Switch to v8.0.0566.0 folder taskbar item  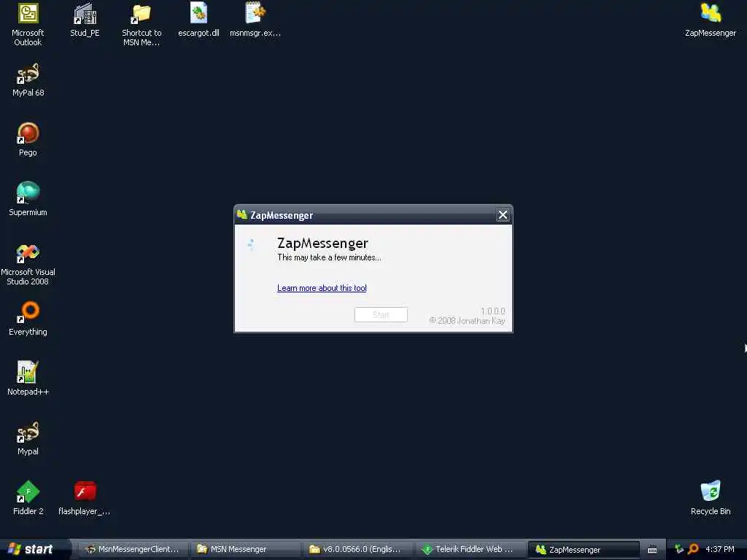coord(357,549)
